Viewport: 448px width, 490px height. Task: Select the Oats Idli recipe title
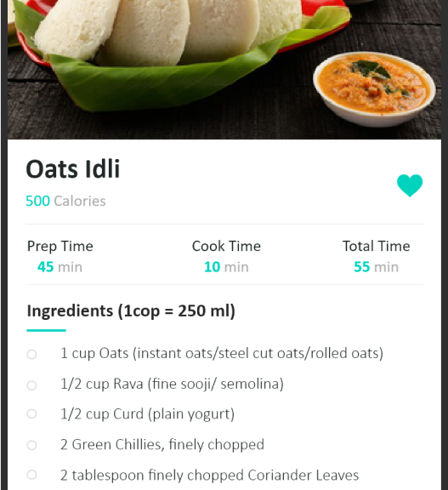pyautogui.click(x=73, y=168)
